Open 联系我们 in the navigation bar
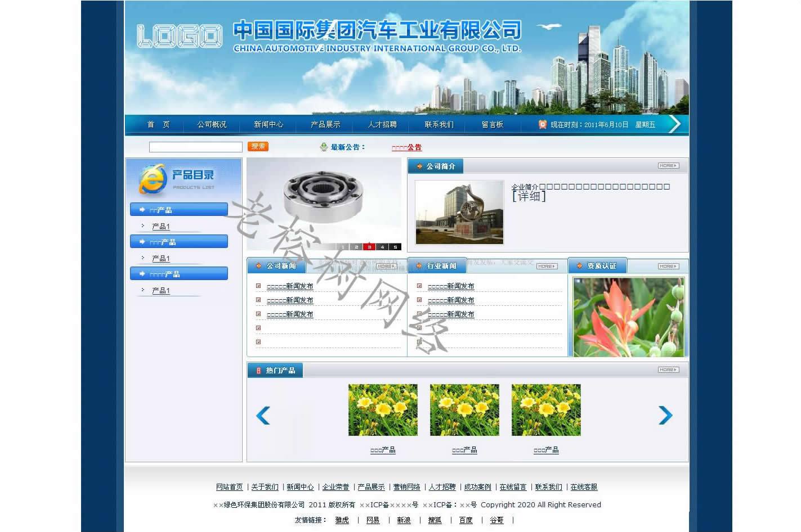The image size is (801, 532). [x=439, y=124]
